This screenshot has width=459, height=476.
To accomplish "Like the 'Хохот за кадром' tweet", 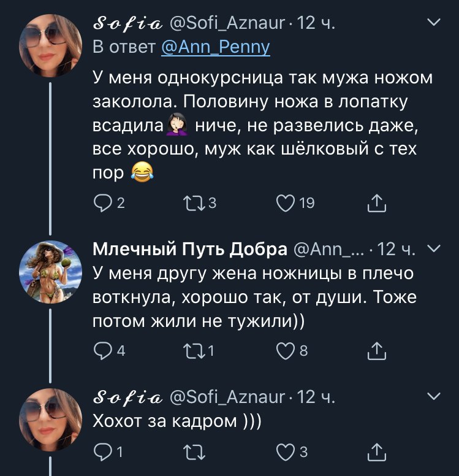I will (x=285, y=453).
